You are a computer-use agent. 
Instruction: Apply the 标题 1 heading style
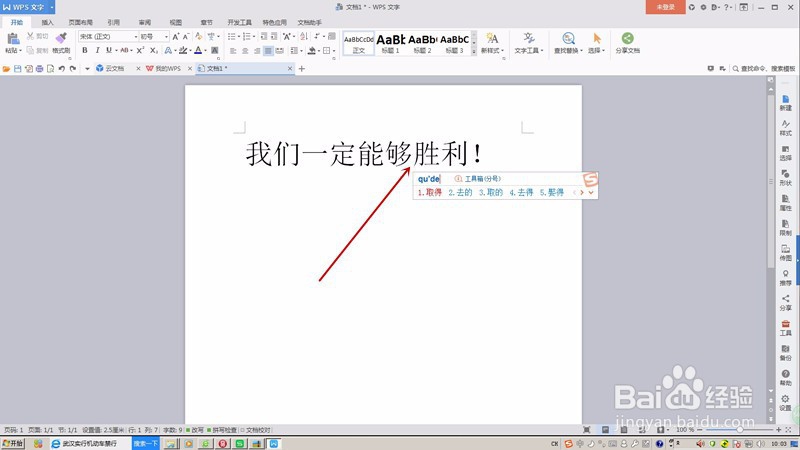point(391,43)
